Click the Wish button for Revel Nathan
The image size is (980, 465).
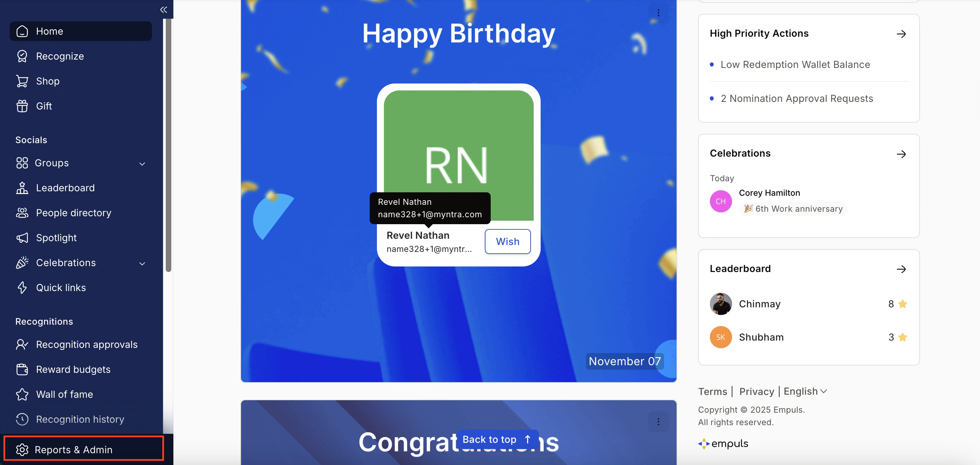tap(507, 242)
